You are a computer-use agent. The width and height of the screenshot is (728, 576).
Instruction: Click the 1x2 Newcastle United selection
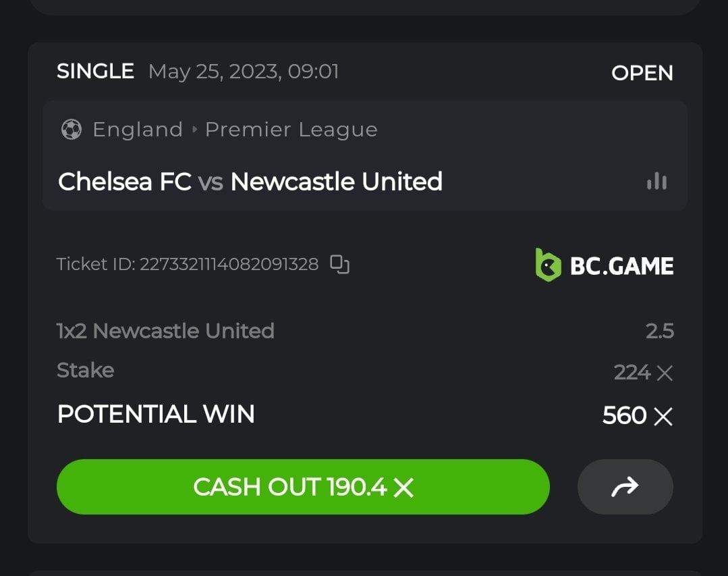pos(165,331)
